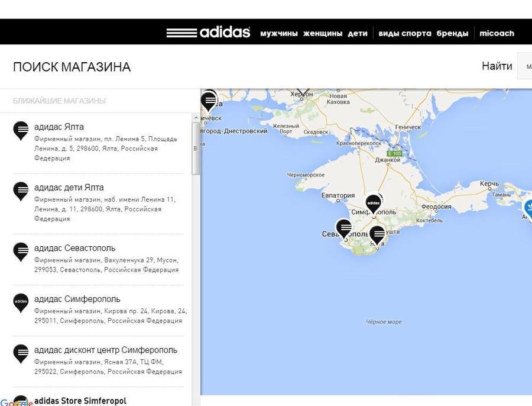Click the Yalta map marker

coord(377,236)
